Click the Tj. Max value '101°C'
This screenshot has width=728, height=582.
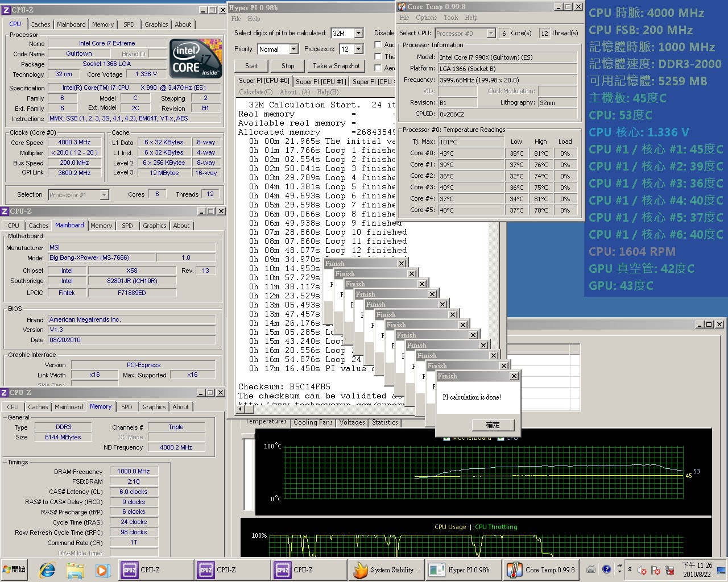[x=471, y=142]
